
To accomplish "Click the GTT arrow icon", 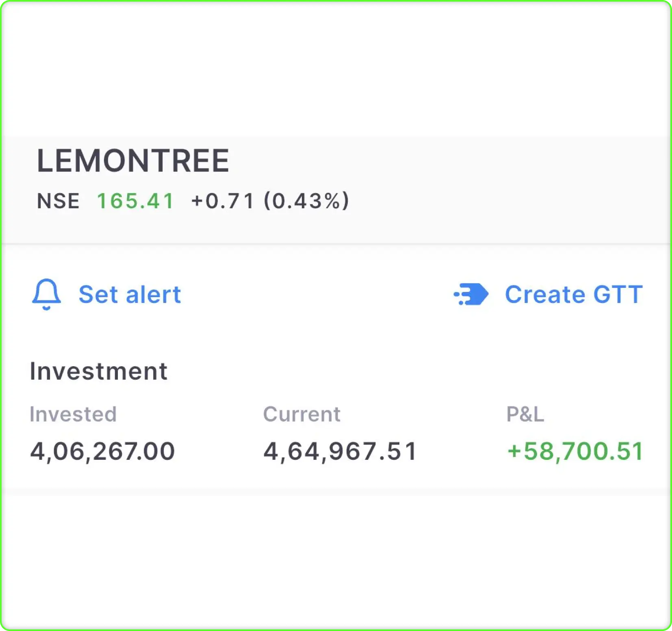I will coord(472,294).
